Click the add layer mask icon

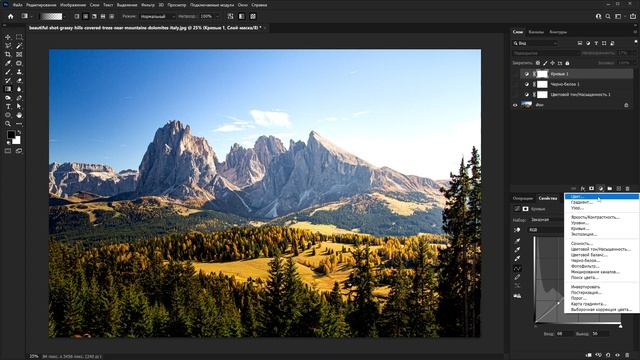(x=591, y=189)
